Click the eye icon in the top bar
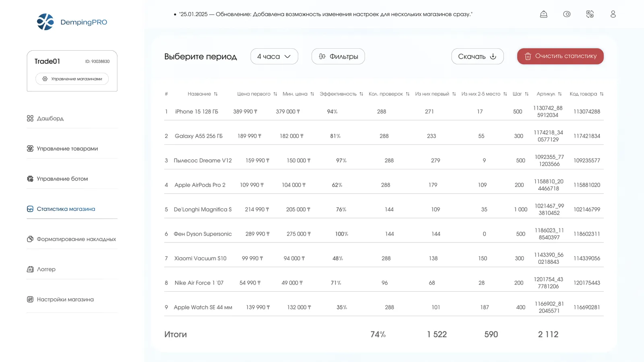 point(567,14)
